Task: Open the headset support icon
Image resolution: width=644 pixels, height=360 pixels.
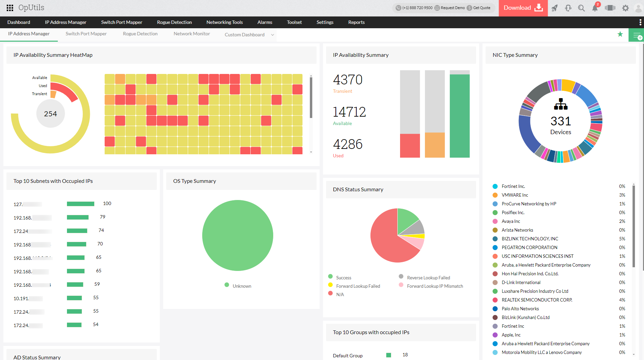Action: click(x=568, y=8)
